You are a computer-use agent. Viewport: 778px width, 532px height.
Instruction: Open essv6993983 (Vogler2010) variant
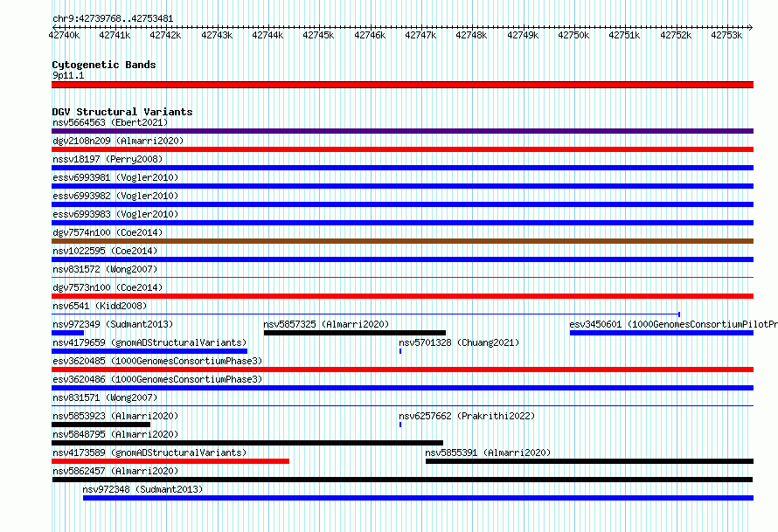pyautogui.click(x=115, y=214)
